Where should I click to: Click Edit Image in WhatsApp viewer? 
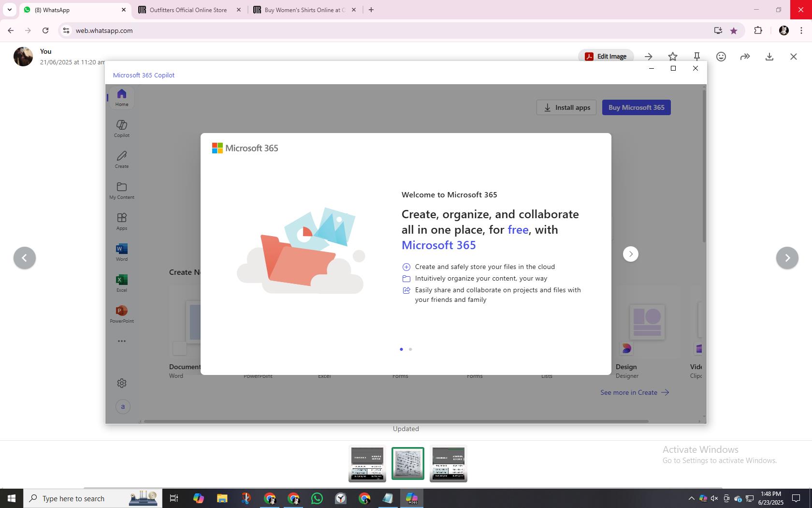(x=606, y=57)
